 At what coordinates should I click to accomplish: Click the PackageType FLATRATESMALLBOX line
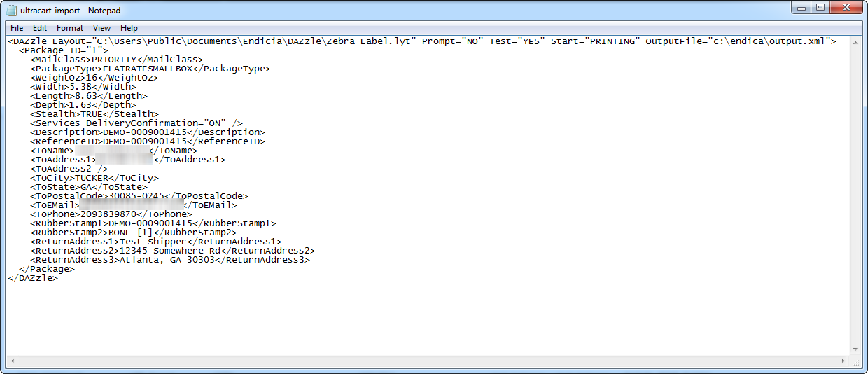click(x=150, y=69)
